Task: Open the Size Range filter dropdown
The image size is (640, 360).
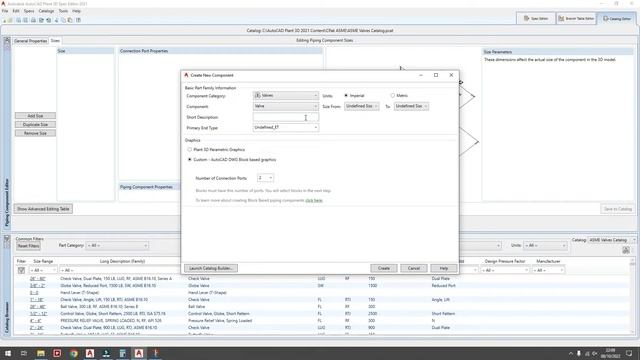Action: click(43, 270)
